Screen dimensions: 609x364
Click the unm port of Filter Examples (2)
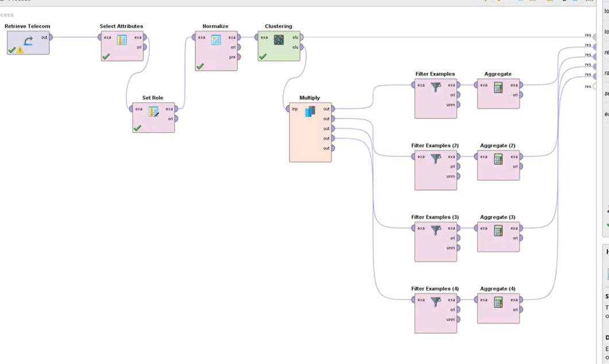[458, 176]
